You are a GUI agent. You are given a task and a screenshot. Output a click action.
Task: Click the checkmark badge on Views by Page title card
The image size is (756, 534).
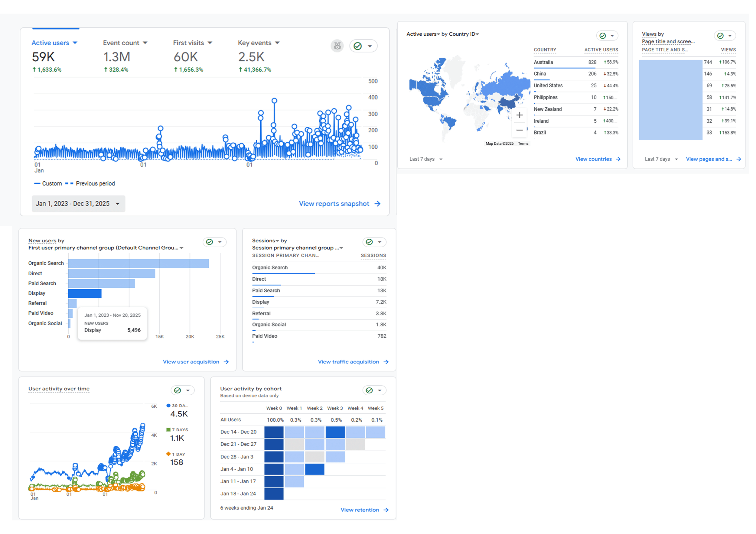pos(720,36)
